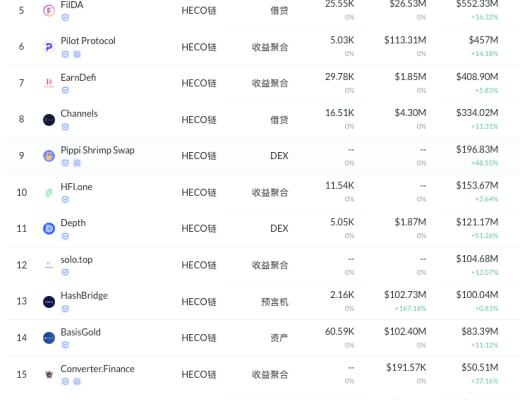Image resolution: width=520 pixels, height=400 pixels.
Task: Open the HFI.one project page
Action: [76, 187]
